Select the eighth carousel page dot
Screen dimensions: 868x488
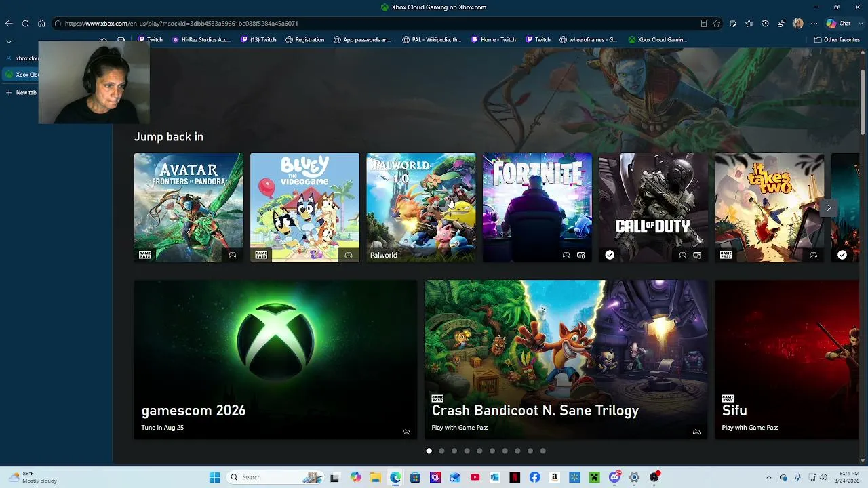[517, 451]
